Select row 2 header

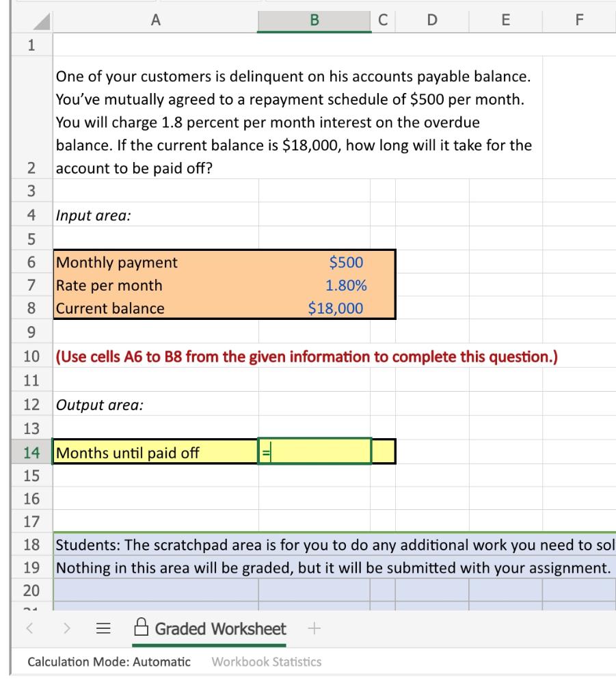click(x=31, y=118)
